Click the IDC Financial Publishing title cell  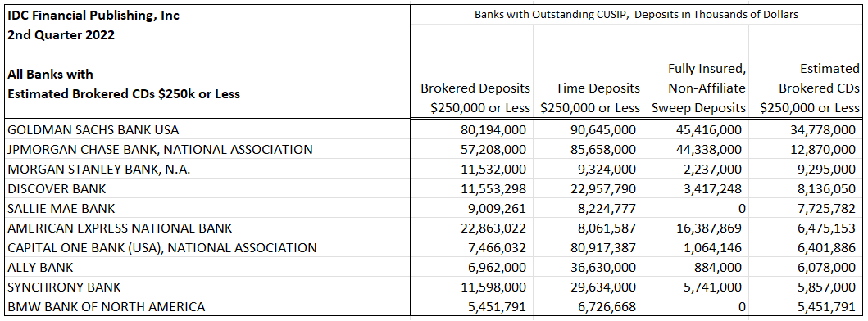(93, 16)
